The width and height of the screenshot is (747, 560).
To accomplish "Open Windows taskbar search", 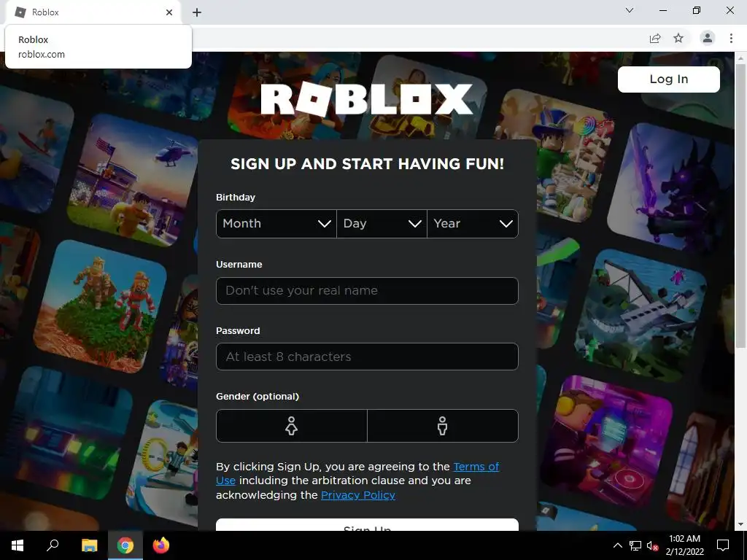I will (53, 545).
